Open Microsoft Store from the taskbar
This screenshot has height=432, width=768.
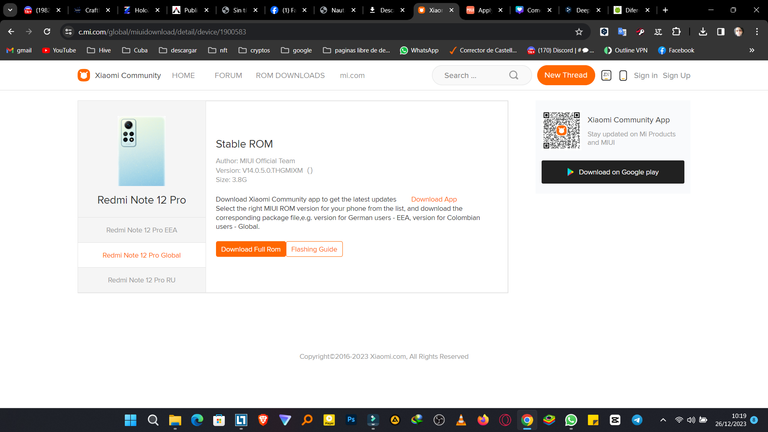tap(219, 420)
